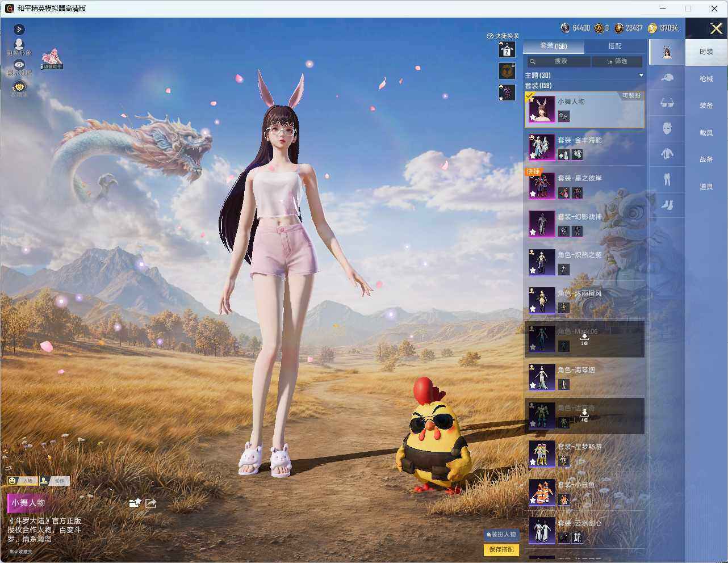Click the 保存搭配 save outfit button

tap(501, 549)
